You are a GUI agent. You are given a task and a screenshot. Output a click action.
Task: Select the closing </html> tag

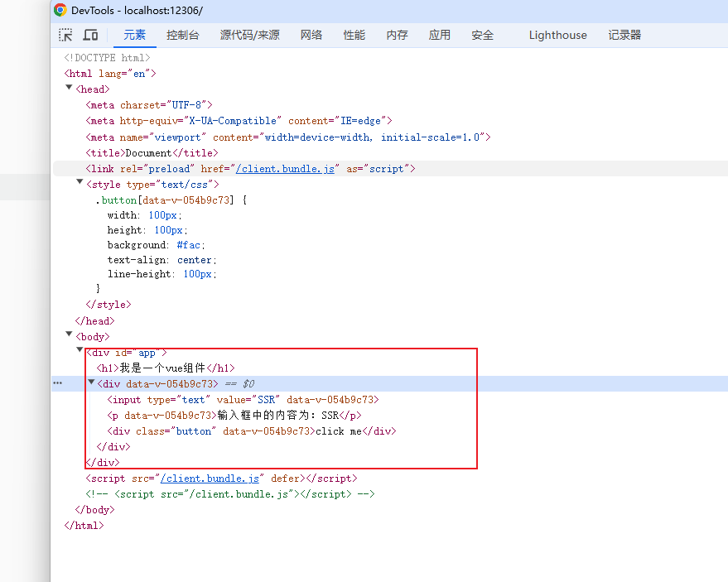(84, 526)
